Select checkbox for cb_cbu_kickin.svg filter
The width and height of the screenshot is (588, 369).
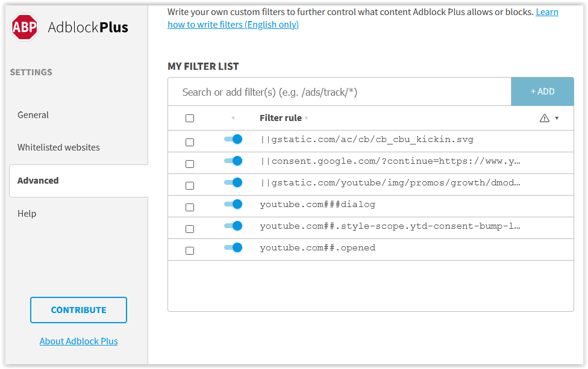pos(190,142)
